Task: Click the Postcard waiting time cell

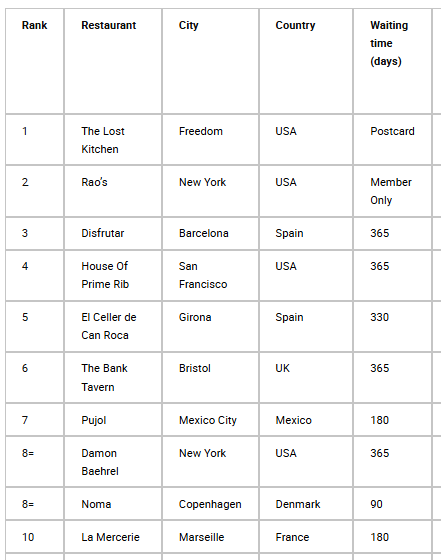Action: [x=392, y=140]
